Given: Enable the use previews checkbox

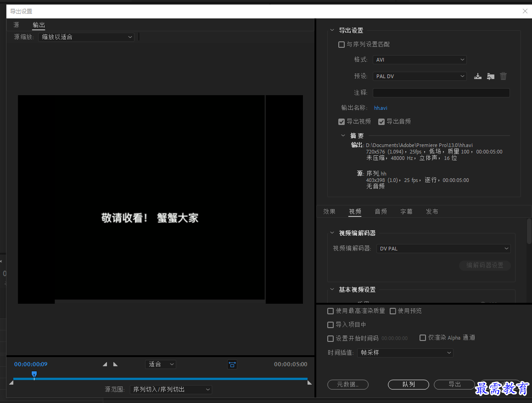Looking at the screenshot, I should (393, 311).
